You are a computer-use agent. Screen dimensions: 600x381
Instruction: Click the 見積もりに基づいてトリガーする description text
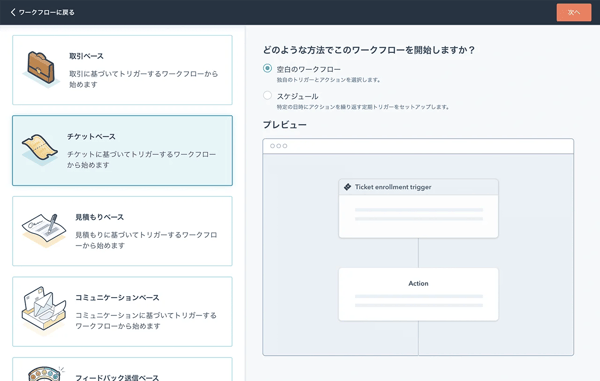pyautogui.click(x=146, y=240)
